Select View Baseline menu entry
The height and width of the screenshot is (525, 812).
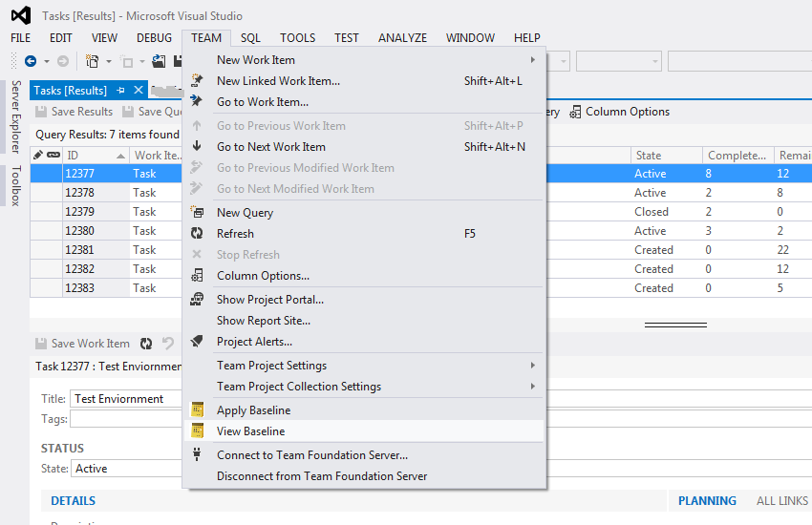[365, 431]
